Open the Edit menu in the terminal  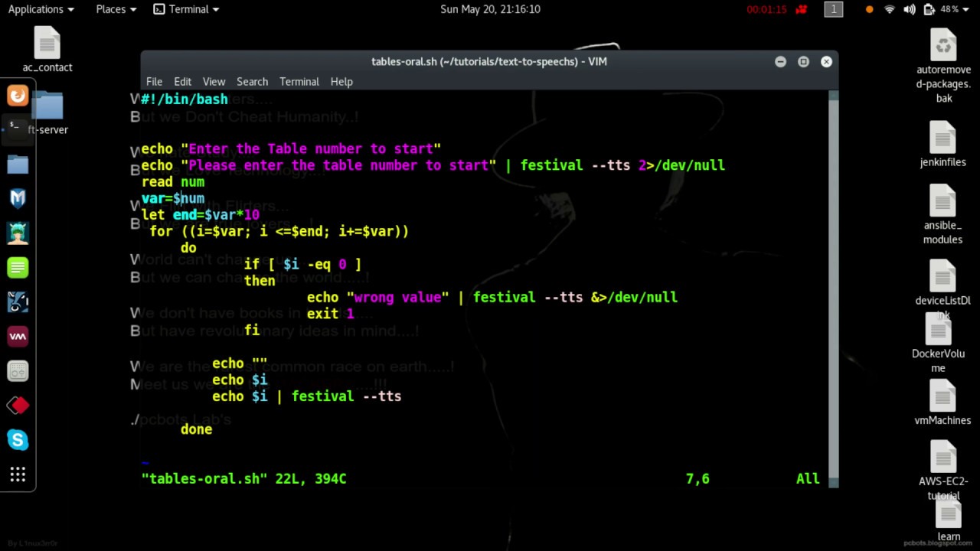(x=182, y=81)
